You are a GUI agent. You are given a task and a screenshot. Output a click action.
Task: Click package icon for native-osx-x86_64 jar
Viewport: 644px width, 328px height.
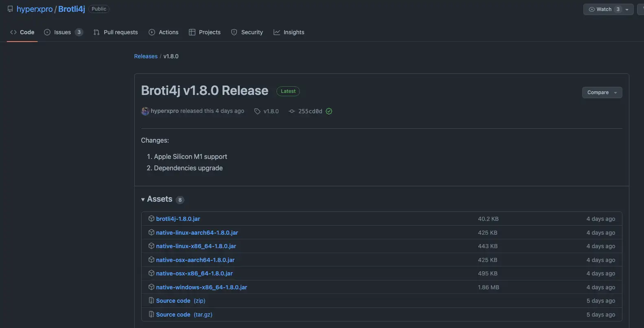(x=151, y=273)
